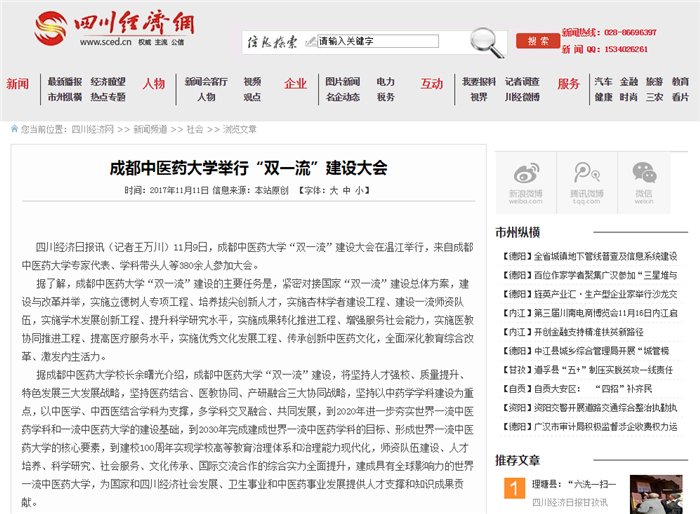Click the recommended article photo thumbnail

(513, 491)
